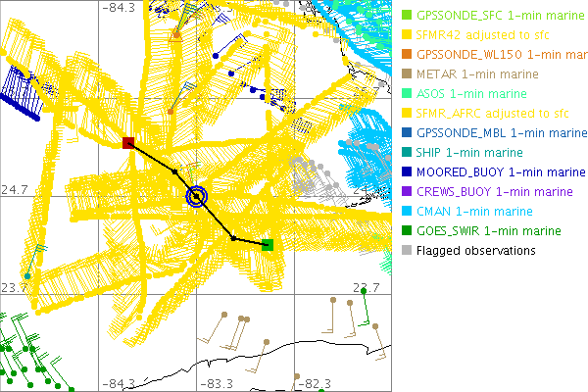Click the orange triangle marker near top
This screenshot has width=588, height=392.
[176, 36]
